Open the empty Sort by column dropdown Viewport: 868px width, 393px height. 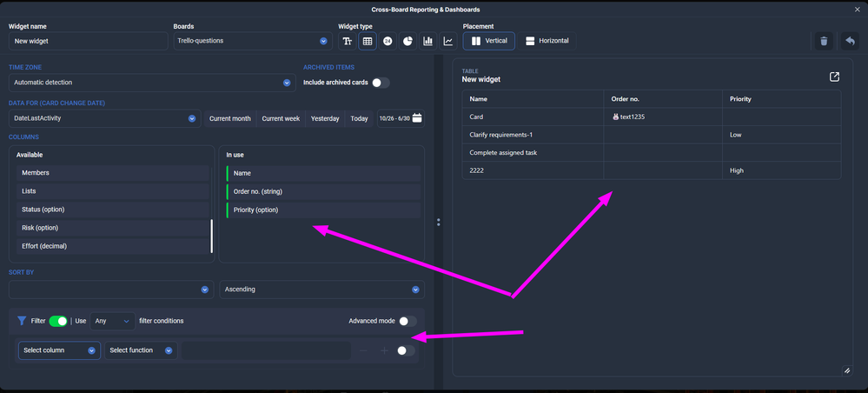tap(111, 290)
